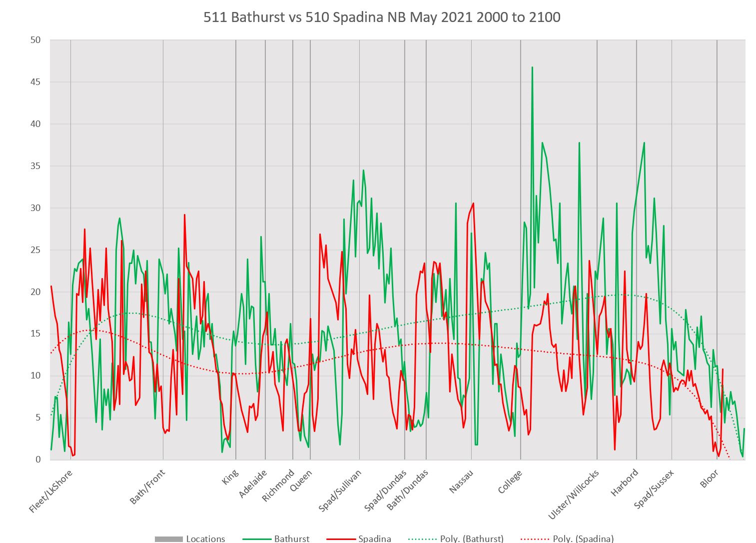Click the chart title text

[382, 17]
